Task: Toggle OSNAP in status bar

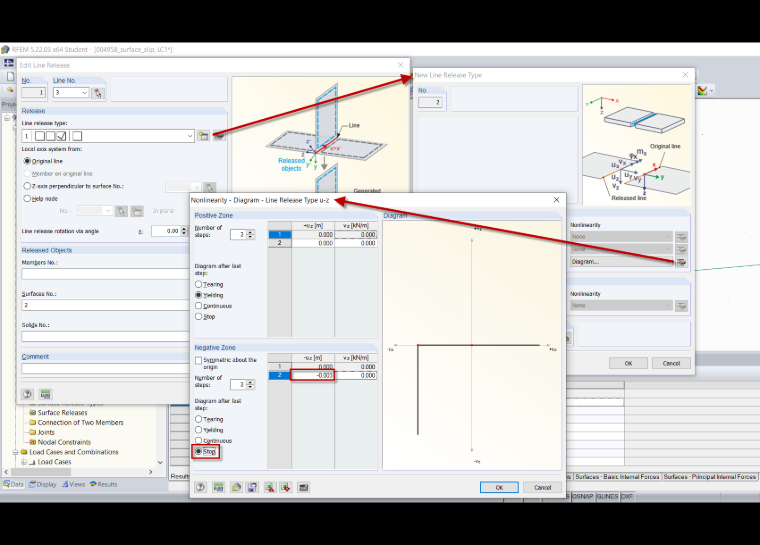Action: [x=582, y=497]
